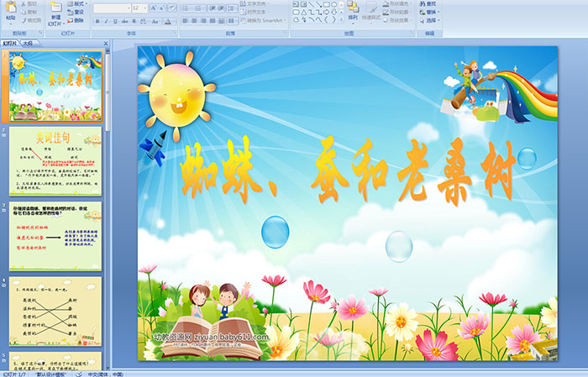
Task: Click the spell check status bar icon
Action: pyautogui.click(x=79, y=374)
